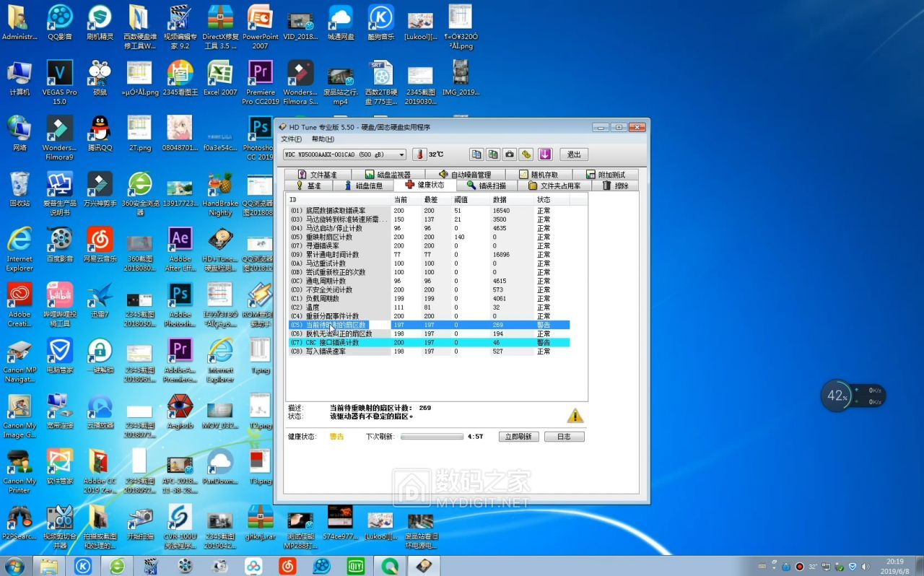The image size is (924, 576).
Task: Open QQ影音 desktop icon
Action: 60,22
